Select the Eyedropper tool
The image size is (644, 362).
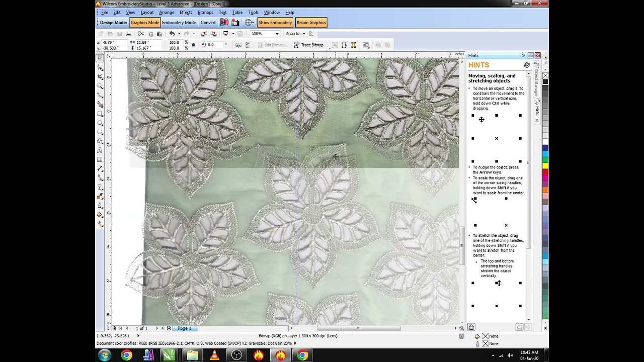[100, 196]
